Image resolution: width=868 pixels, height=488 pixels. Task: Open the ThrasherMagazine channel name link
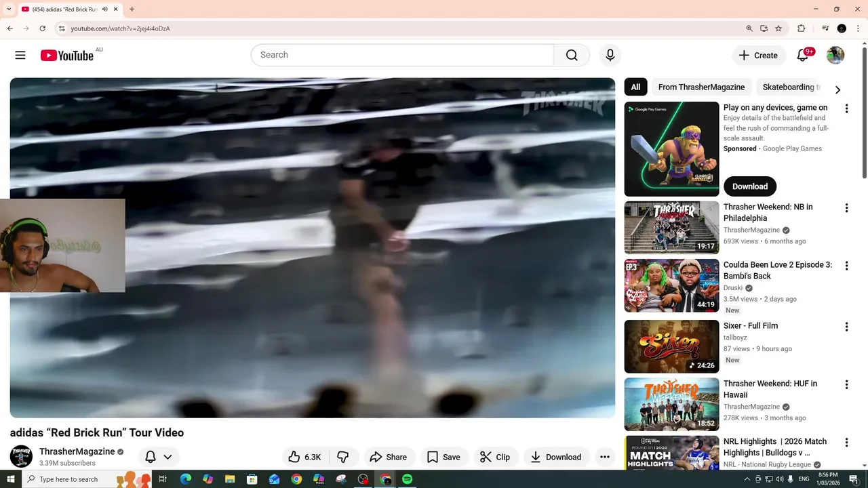[x=77, y=451]
